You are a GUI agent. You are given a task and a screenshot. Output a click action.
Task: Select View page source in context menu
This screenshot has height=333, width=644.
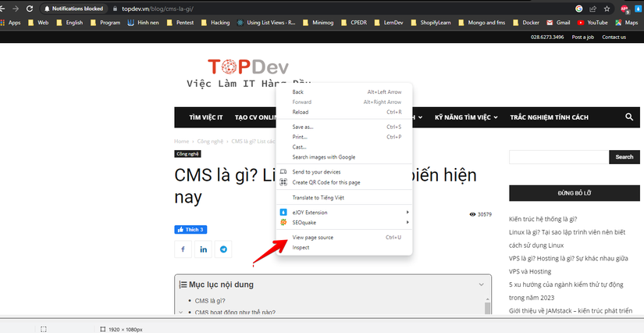[x=343, y=237]
